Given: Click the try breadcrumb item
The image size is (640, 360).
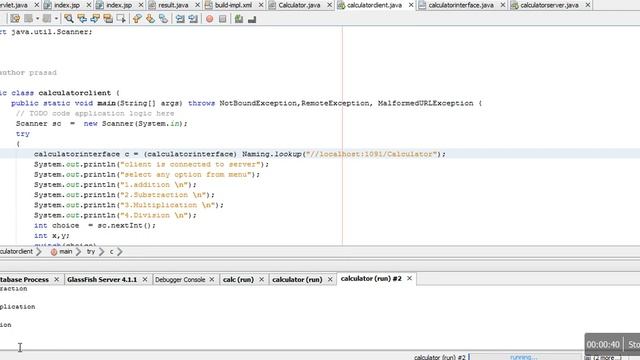Looking at the screenshot, I should (91, 252).
